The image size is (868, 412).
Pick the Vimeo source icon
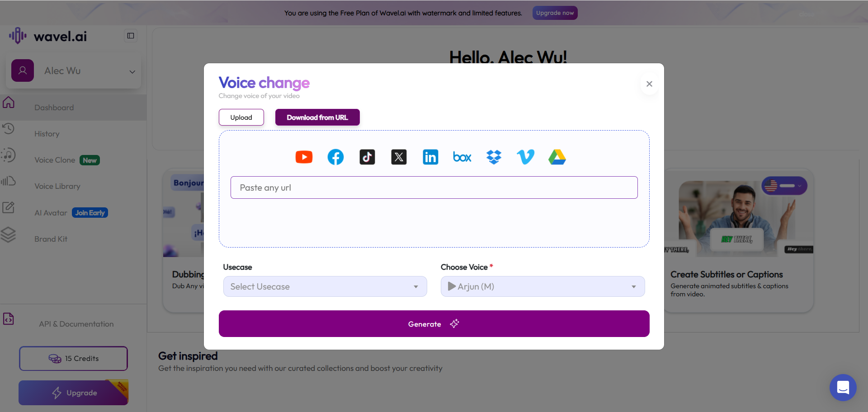coord(525,157)
